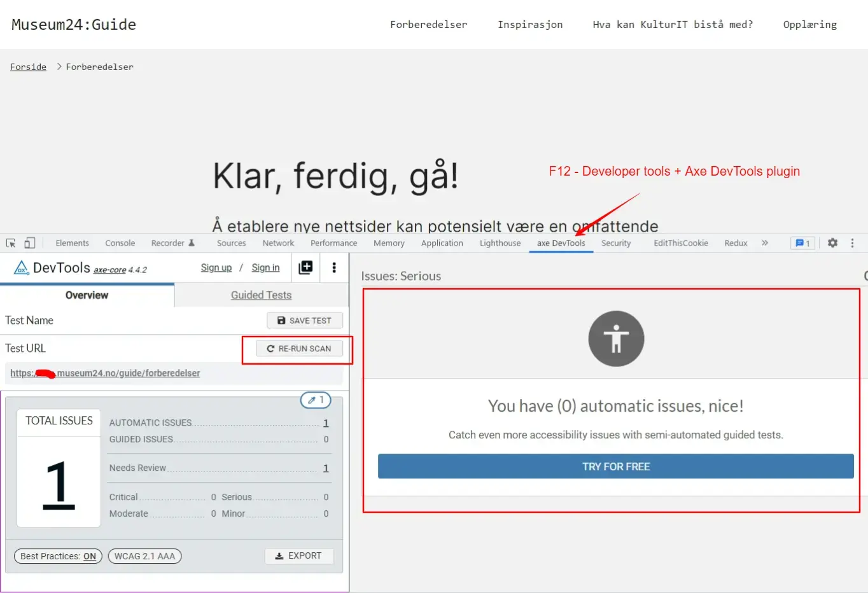Click the Forside breadcrumb link
This screenshot has height=593, width=868.
pyautogui.click(x=28, y=67)
